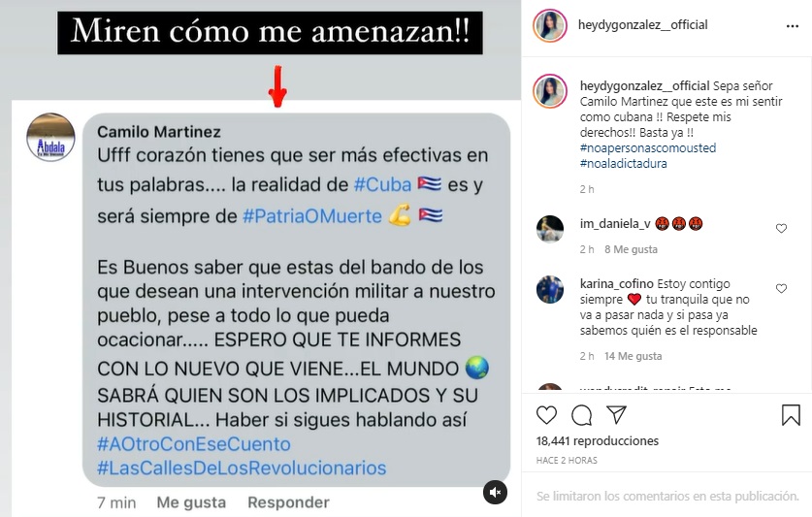Like im_daniela_v's comment
The width and height of the screenshot is (812, 517).
[x=781, y=229]
